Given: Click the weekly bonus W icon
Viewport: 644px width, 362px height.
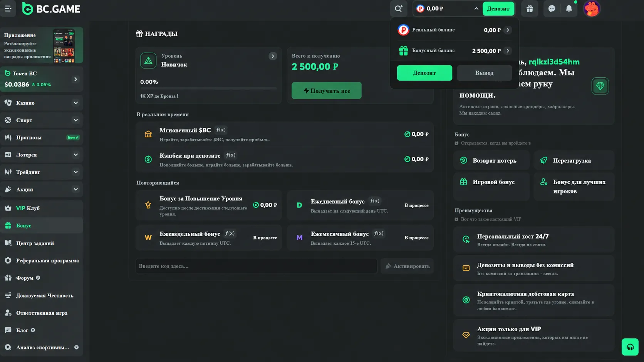Looking at the screenshot, I should (148, 238).
